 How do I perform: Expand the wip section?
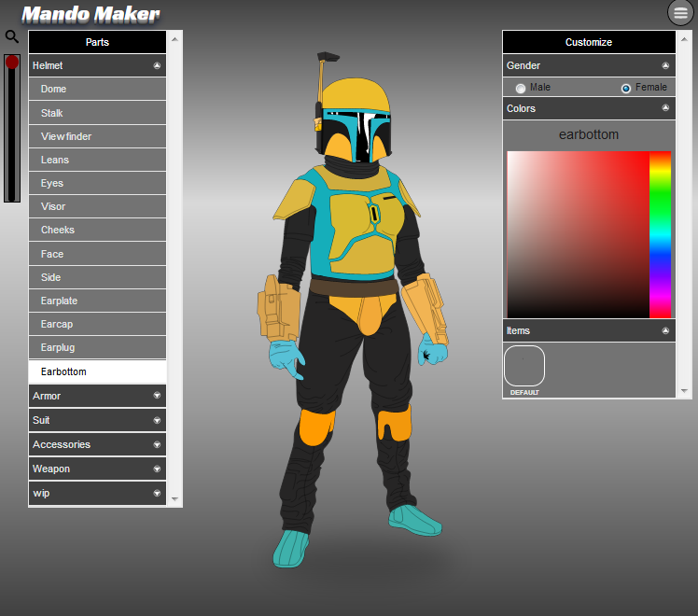point(97,493)
